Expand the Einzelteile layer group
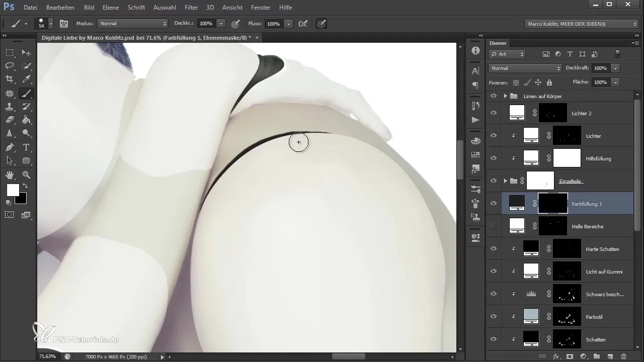The width and height of the screenshot is (644, 362). (x=505, y=181)
